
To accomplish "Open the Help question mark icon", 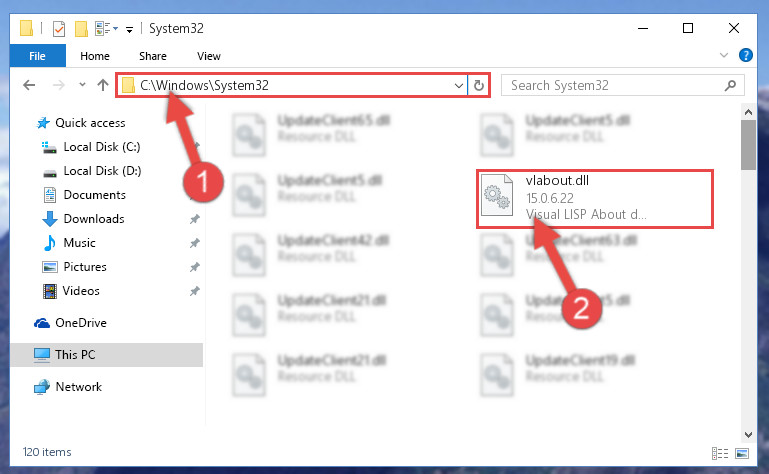I will click(x=745, y=55).
